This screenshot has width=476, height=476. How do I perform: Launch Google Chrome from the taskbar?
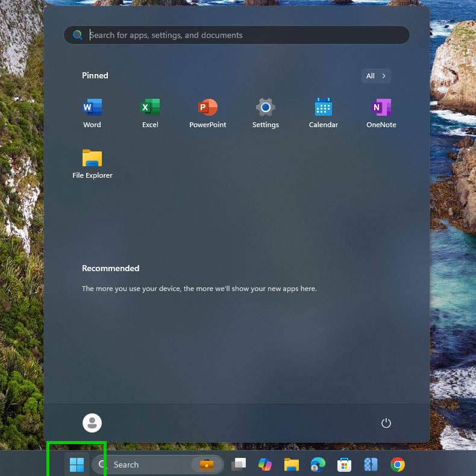coord(397,465)
